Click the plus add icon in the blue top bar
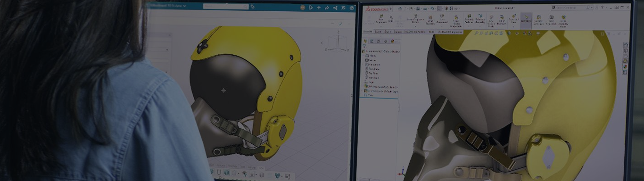Image resolution: width=644 pixels, height=181 pixels. click(x=319, y=8)
